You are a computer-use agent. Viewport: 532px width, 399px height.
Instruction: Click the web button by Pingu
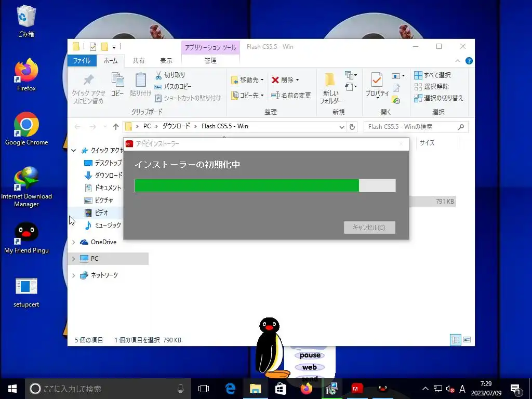click(x=310, y=367)
